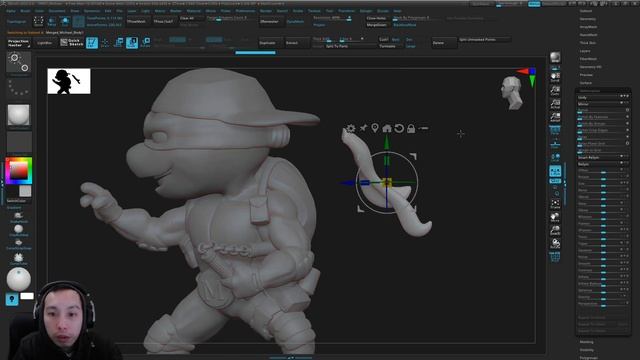Open the current stroke type icon
Screen dimensions: 640x360
19,62
